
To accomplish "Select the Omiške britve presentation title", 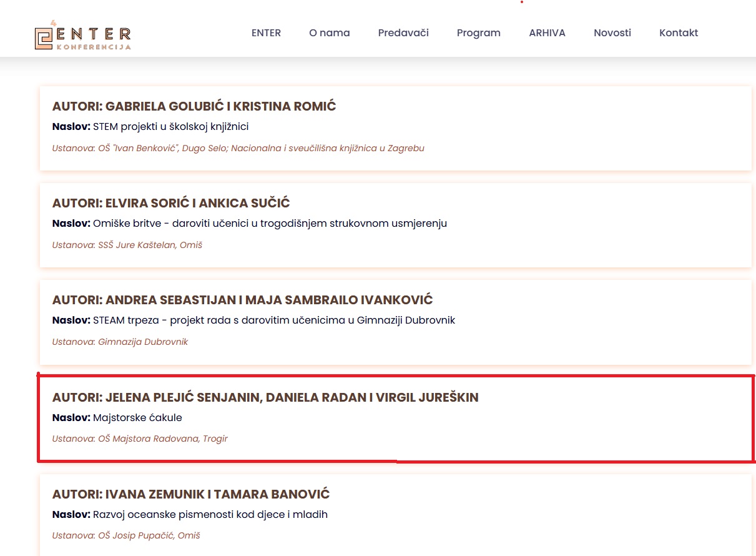I will click(270, 224).
